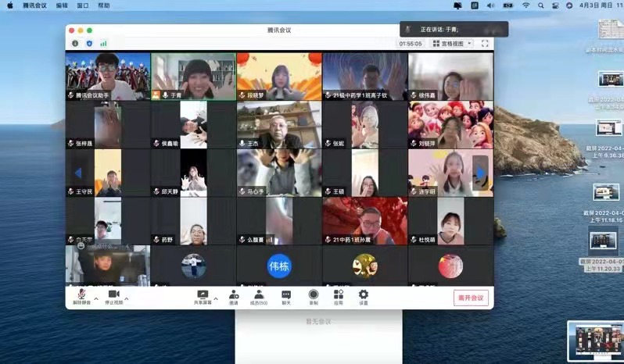
Task: Toggle full screen mode icon
Action: (x=485, y=44)
